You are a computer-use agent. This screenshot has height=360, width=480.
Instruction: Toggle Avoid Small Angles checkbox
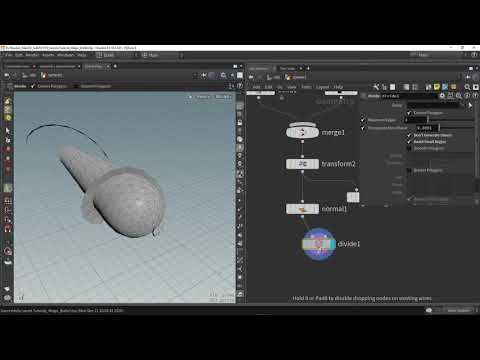tap(409, 142)
